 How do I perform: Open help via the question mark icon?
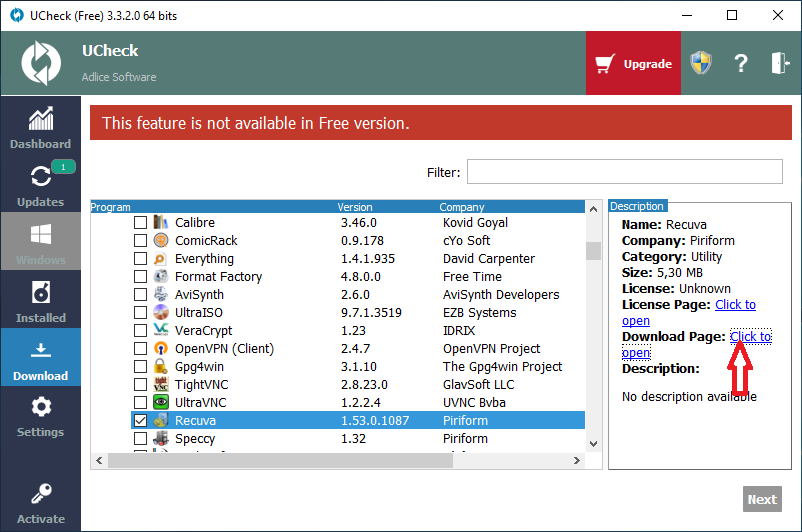pos(741,63)
